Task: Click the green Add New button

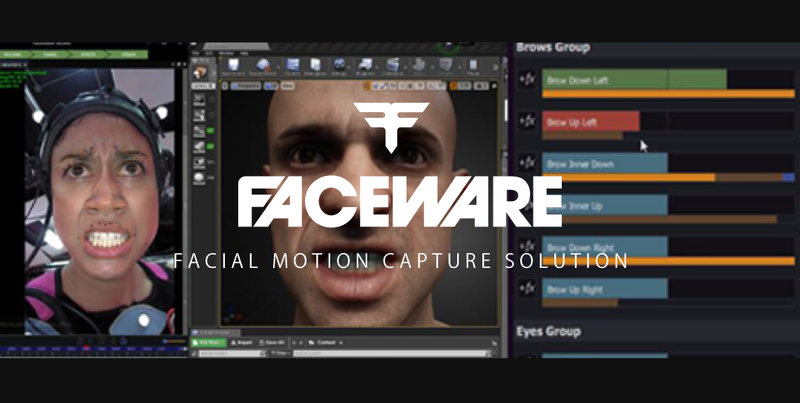Action: (x=208, y=343)
